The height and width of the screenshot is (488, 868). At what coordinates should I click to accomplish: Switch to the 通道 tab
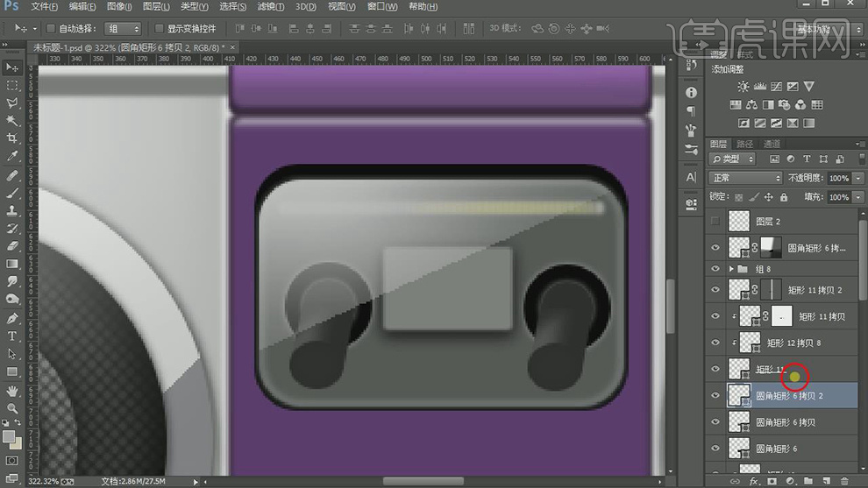tap(772, 144)
